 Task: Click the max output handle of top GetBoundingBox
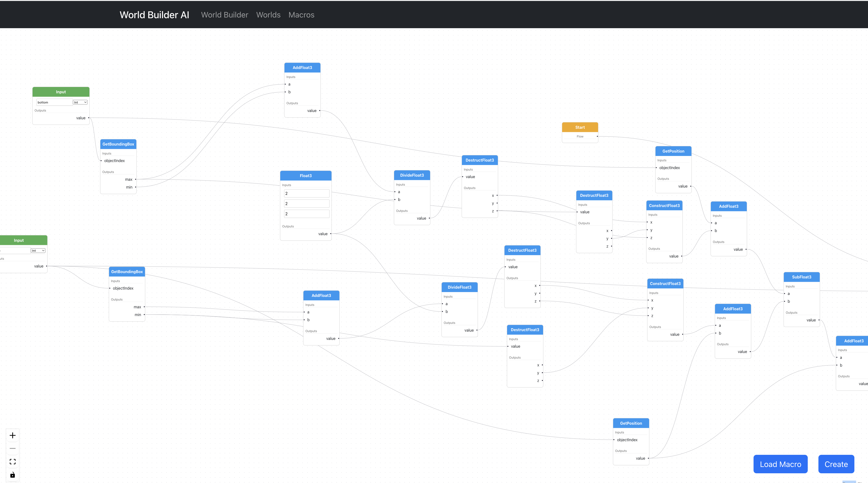click(x=135, y=180)
